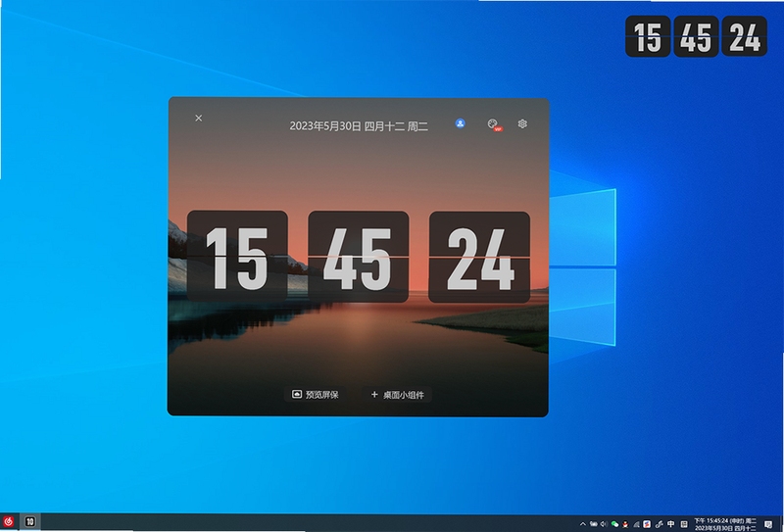Image resolution: width=784 pixels, height=532 pixels.
Task: Click the 桌面小组件 desktop widget button
Action: click(x=398, y=395)
